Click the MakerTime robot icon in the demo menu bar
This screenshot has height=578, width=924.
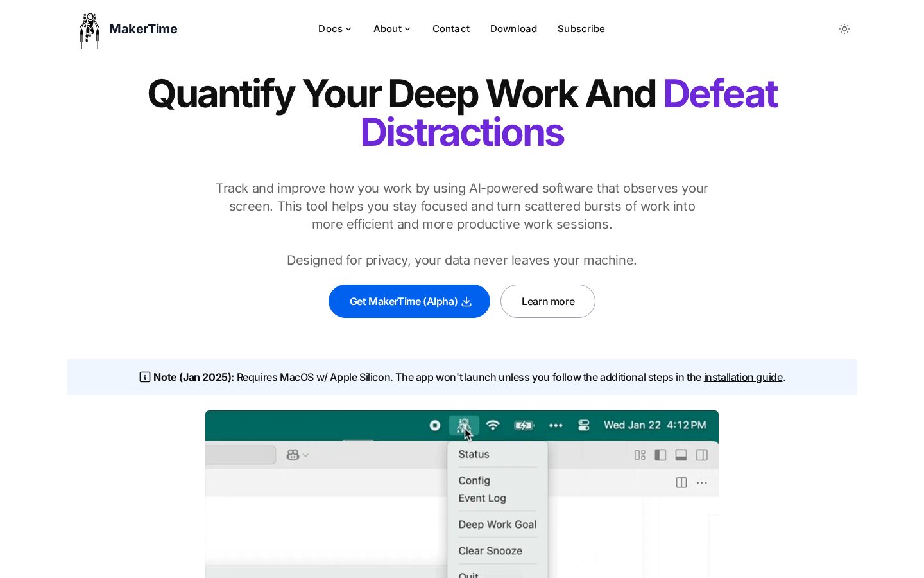pos(464,425)
